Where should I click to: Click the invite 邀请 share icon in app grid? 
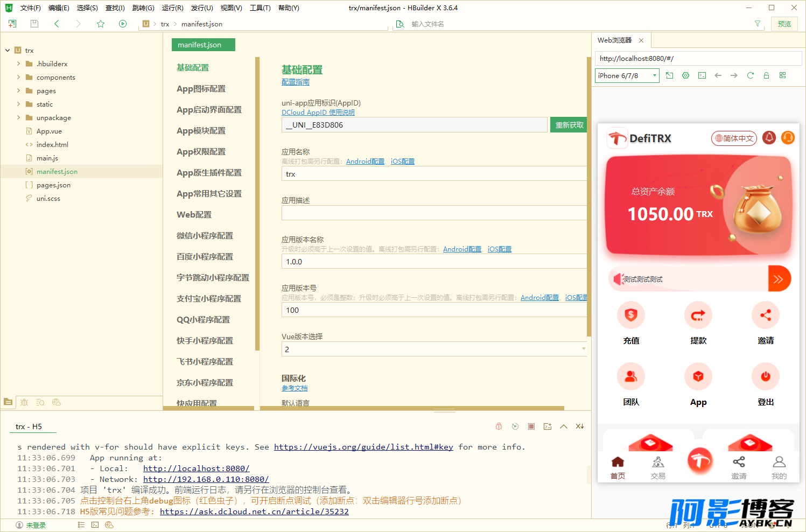pyautogui.click(x=766, y=315)
